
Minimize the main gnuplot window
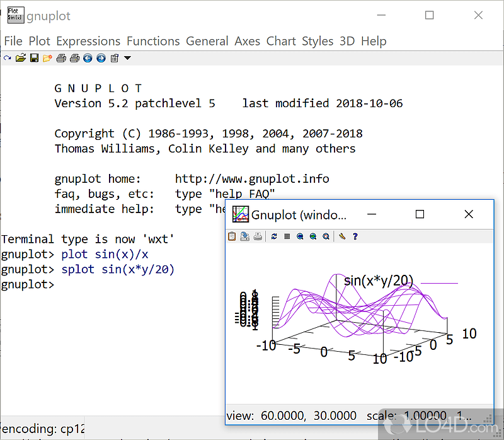[381, 15]
